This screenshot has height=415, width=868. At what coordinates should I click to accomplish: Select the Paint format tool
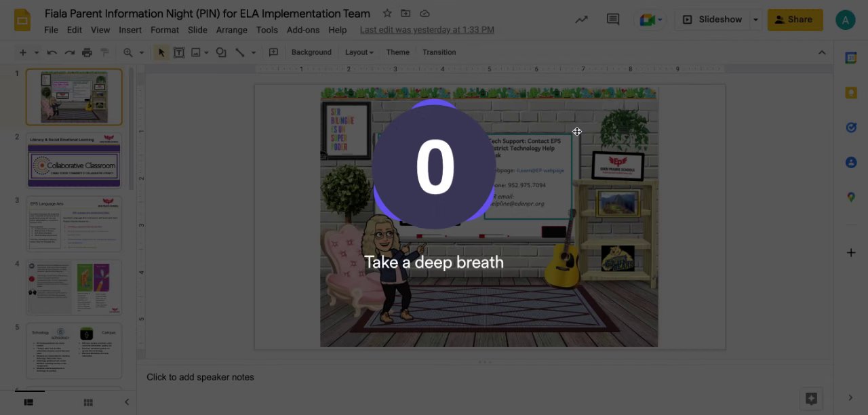pos(104,52)
